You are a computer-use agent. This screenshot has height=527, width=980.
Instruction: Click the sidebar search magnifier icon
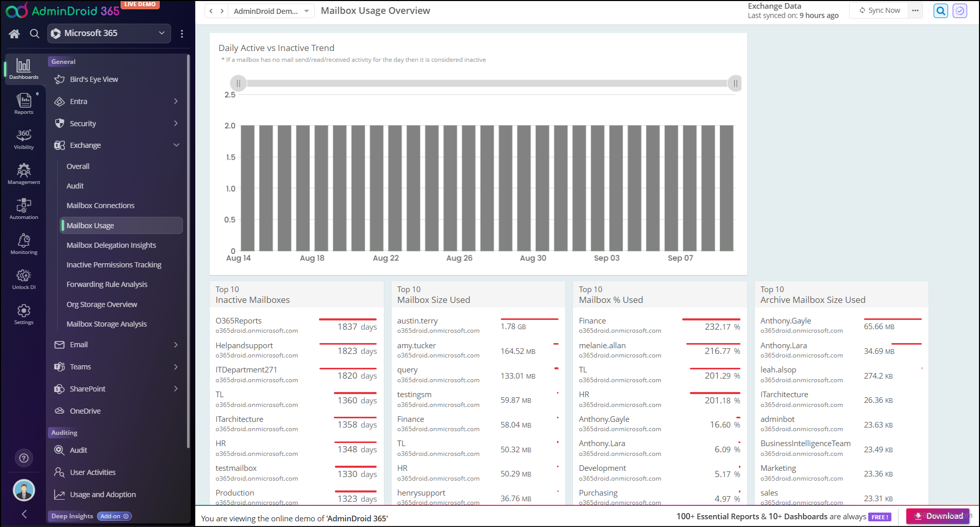[x=35, y=33]
